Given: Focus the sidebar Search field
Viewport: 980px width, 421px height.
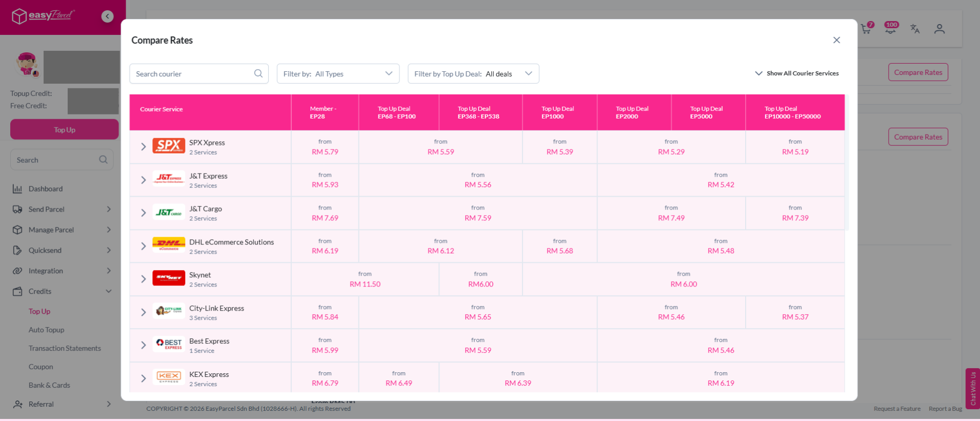Looking at the screenshot, I should click(62, 160).
